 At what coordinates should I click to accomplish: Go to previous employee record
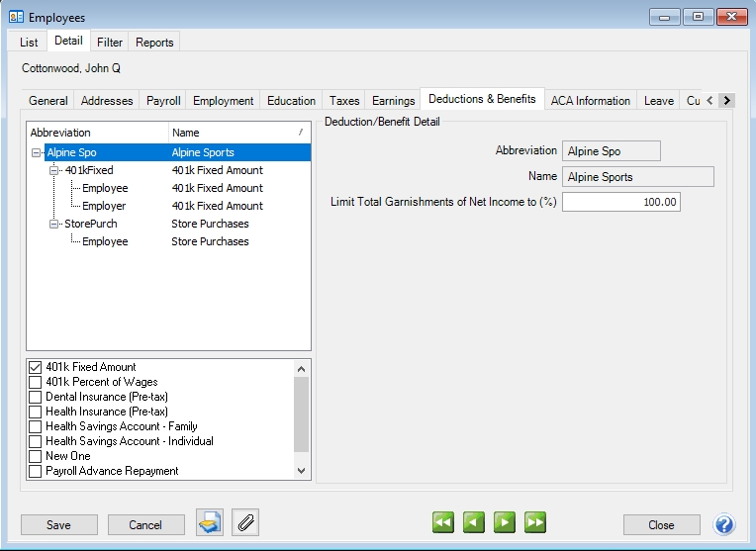[474, 523]
